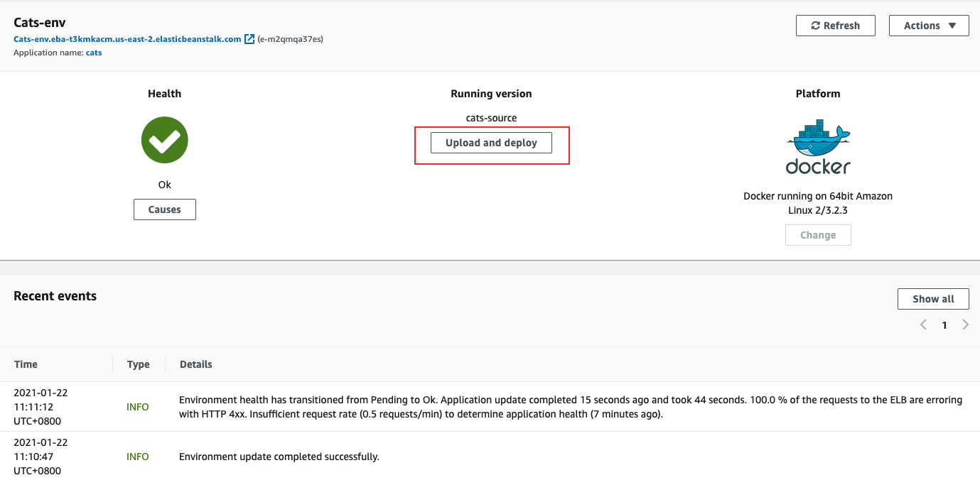Open the Cats-env elasticbeanstalk.com URL

pos(127,39)
